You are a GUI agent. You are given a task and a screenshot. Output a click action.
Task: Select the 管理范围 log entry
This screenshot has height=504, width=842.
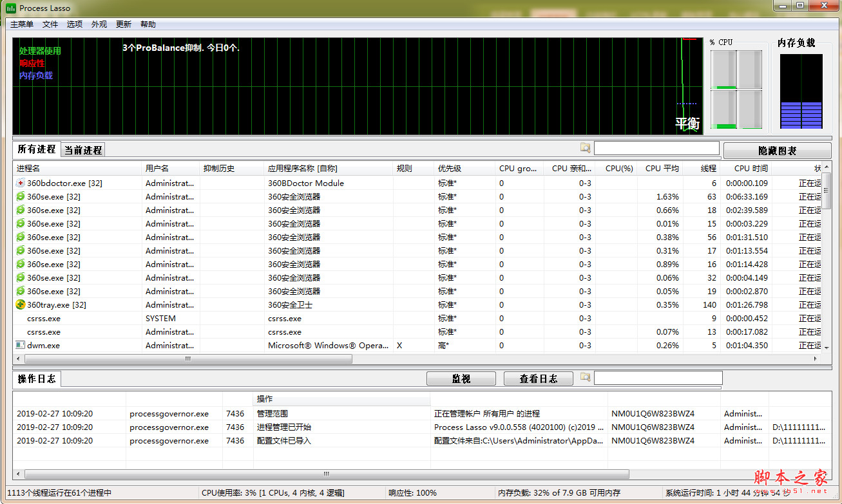273,413
